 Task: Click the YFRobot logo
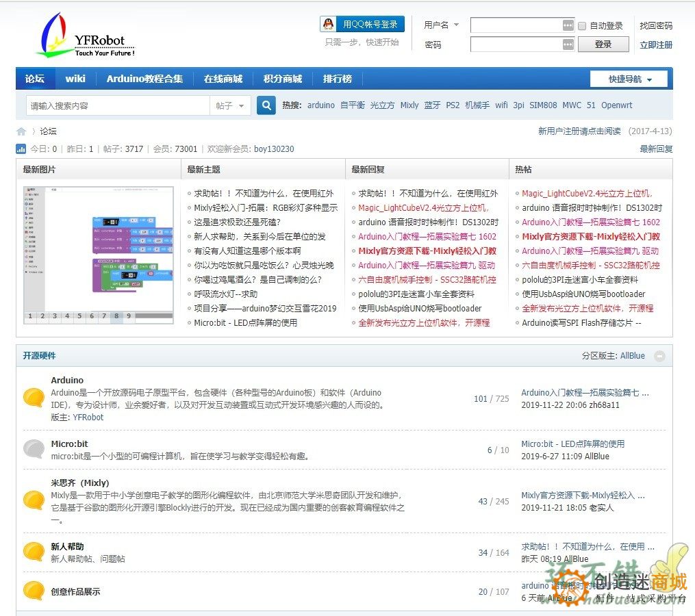pyautogui.click(x=86, y=35)
